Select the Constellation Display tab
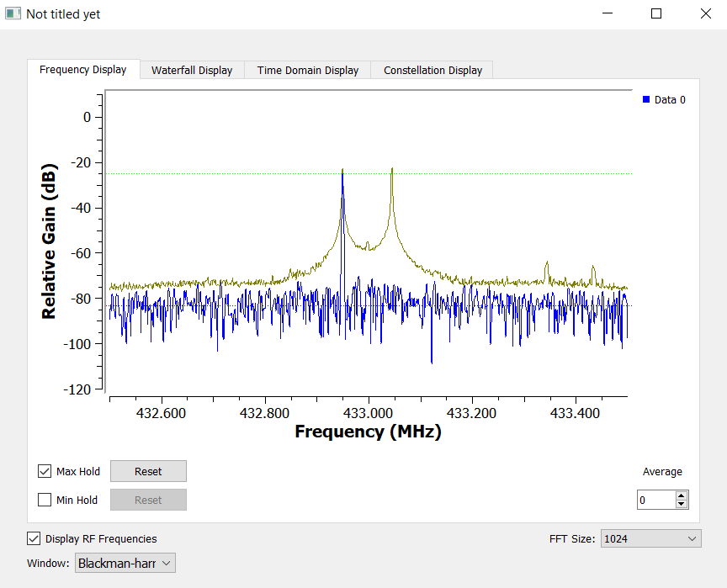The image size is (727, 588). 432,71
